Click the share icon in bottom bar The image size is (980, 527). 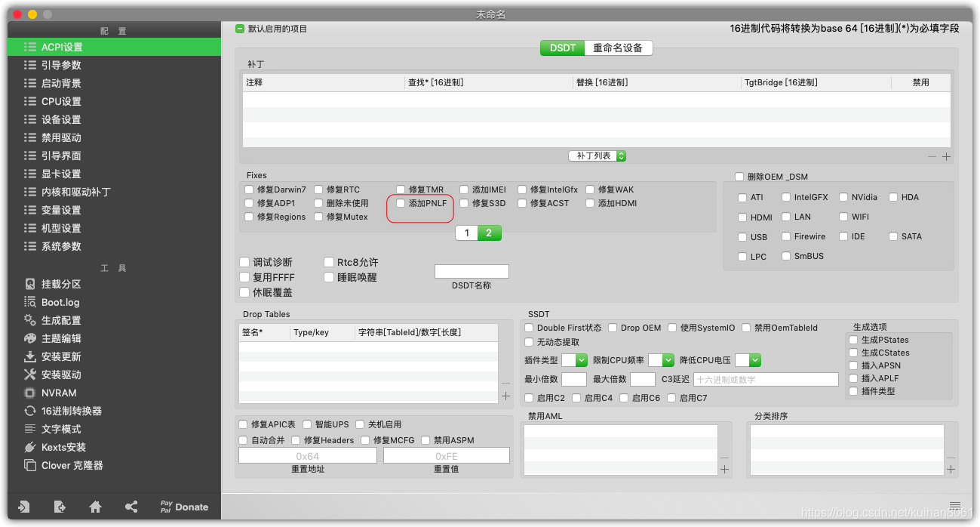click(131, 507)
